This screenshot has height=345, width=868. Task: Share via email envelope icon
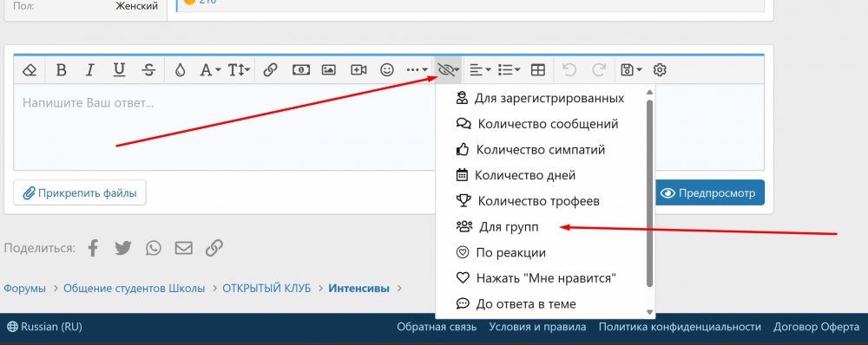[184, 248]
